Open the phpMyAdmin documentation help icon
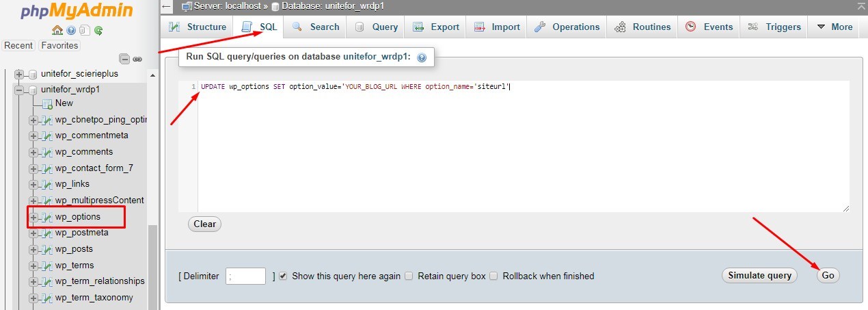This screenshot has width=868, height=310. pos(71,30)
